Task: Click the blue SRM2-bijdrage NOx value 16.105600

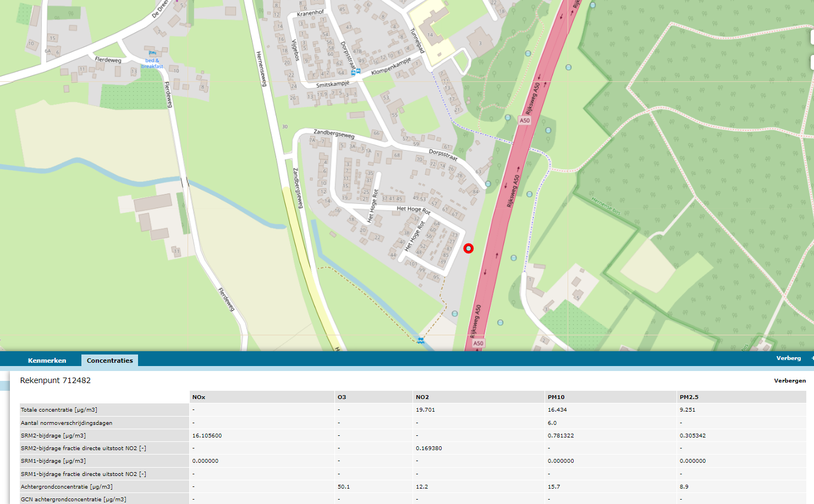Action: click(207, 435)
